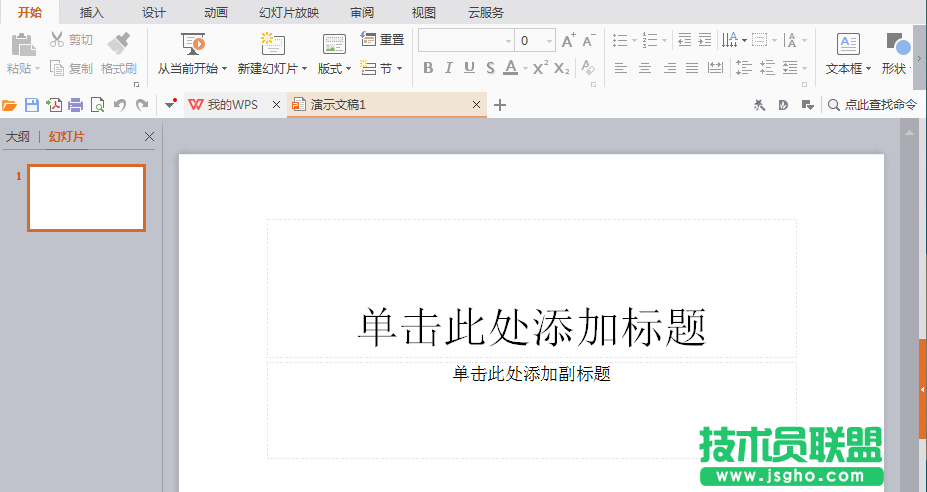927x492 pixels.
Task: Redo the last action
Action: 142,105
